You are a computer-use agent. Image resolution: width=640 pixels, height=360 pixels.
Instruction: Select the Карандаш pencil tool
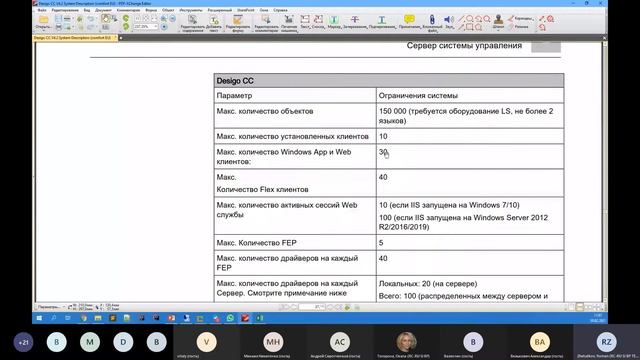(521, 18)
